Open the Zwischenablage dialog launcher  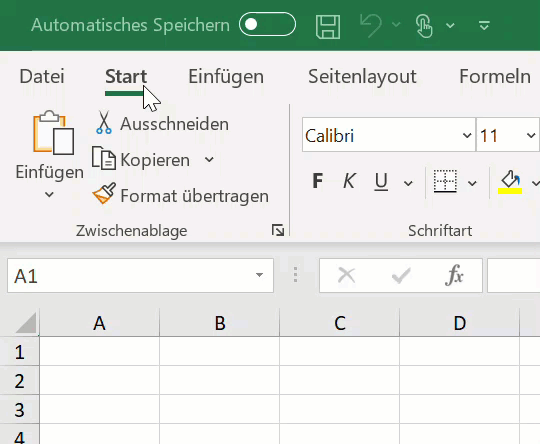pyautogui.click(x=278, y=230)
